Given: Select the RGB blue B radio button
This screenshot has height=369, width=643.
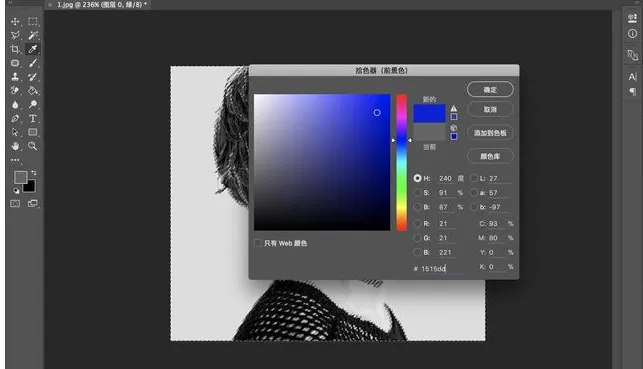Looking at the screenshot, I should click(x=417, y=252).
